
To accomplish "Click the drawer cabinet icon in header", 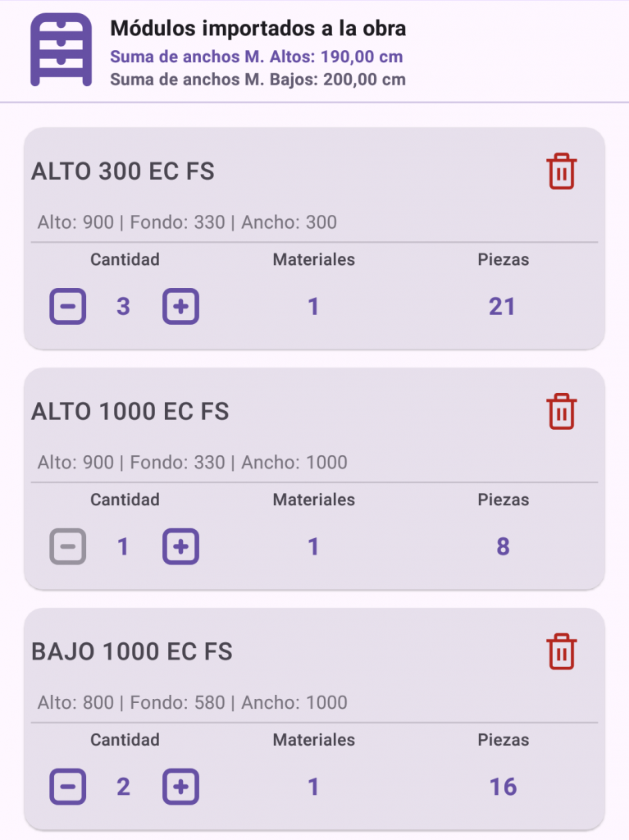I will point(62,49).
